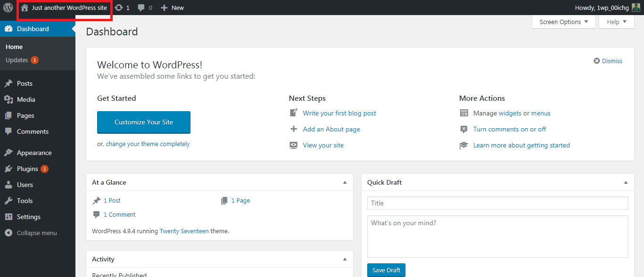The width and height of the screenshot is (644, 277).
Task: Open Plugins via the plug icon
Action: point(8,169)
